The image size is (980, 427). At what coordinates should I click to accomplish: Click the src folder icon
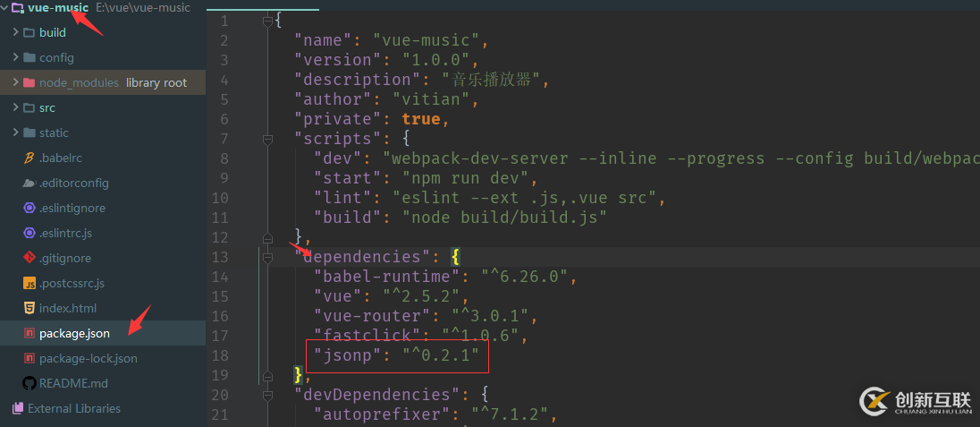(29, 107)
